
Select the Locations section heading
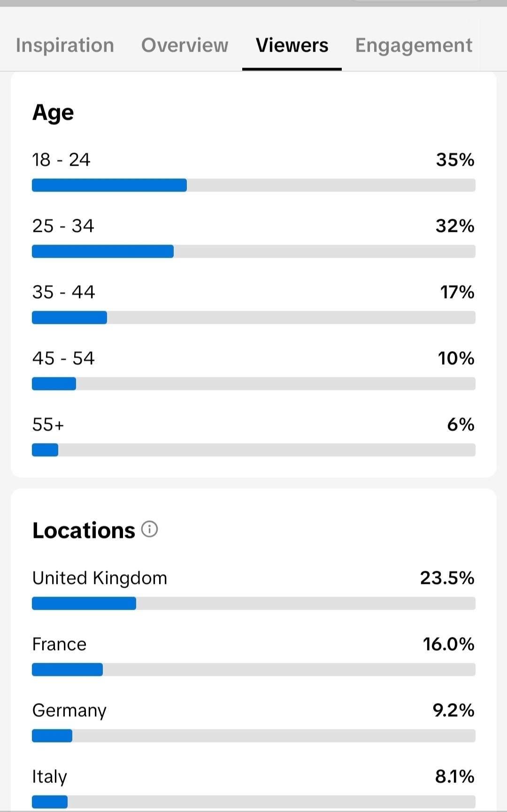click(x=84, y=530)
